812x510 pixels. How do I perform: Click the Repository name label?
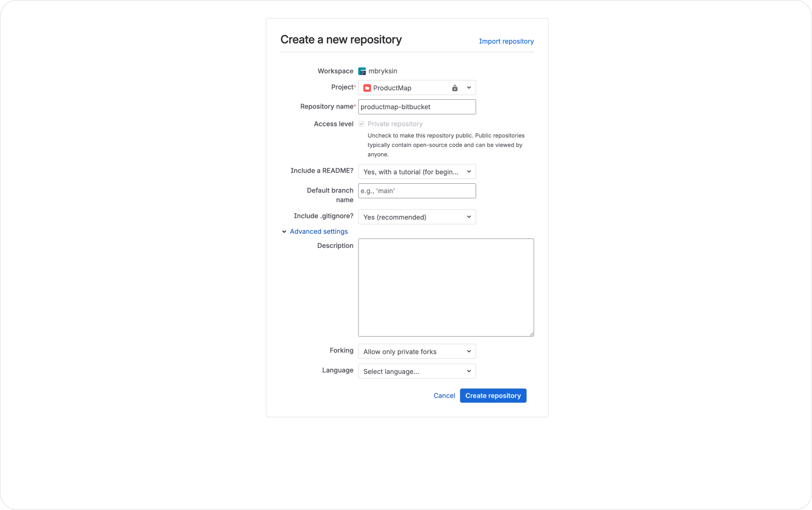327,106
